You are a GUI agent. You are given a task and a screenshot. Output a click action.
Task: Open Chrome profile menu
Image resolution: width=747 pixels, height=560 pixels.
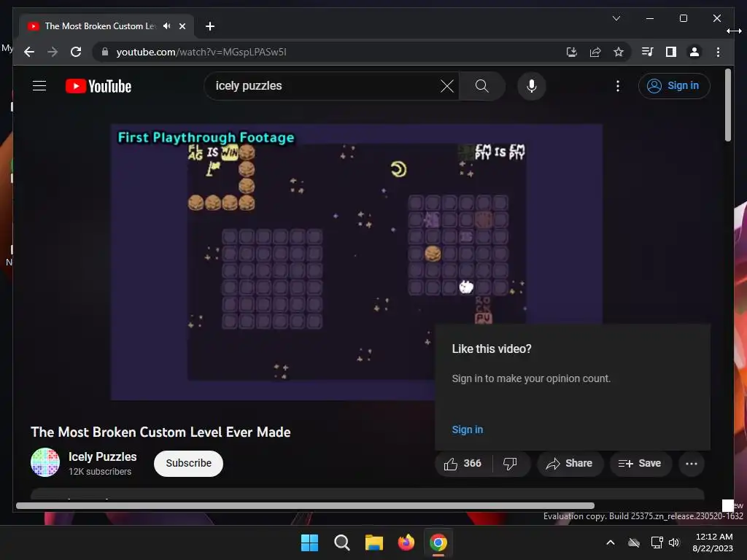(x=694, y=52)
